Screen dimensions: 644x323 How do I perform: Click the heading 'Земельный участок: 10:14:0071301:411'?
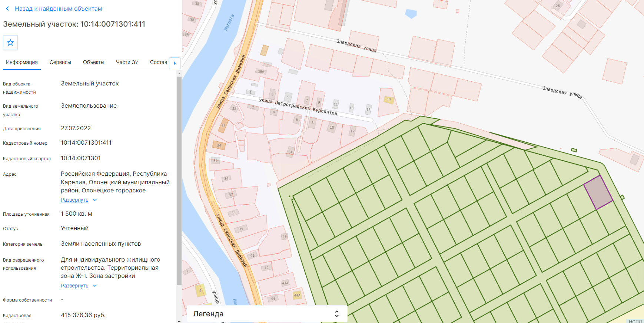74,24
